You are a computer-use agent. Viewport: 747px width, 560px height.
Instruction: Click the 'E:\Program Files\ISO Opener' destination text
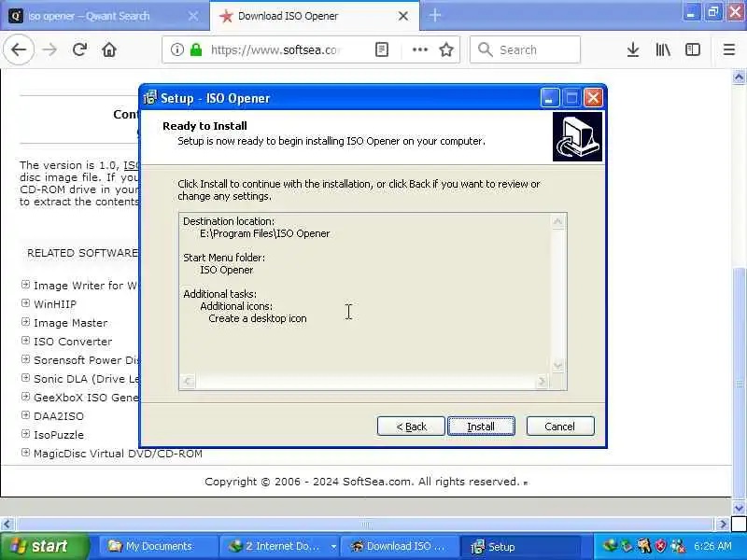coord(264,234)
